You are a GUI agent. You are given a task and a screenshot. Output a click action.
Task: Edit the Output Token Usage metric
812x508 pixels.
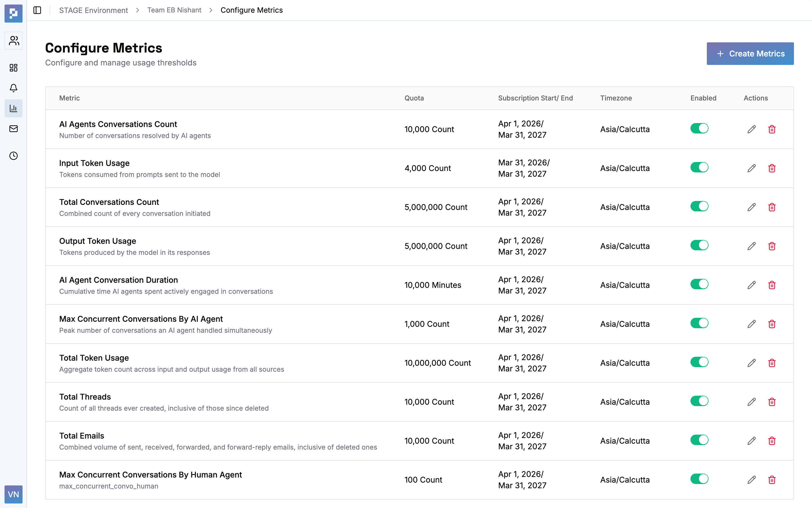point(752,246)
